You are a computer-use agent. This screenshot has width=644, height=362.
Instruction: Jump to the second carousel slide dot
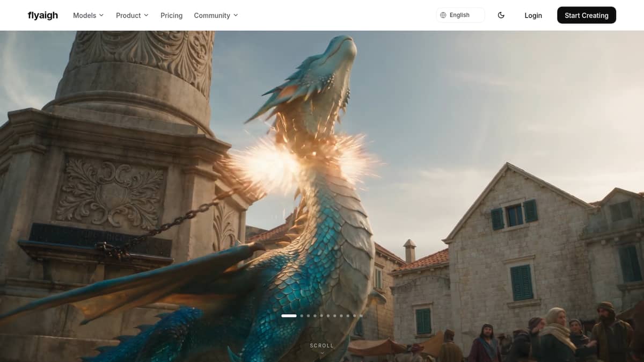(x=302, y=316)
